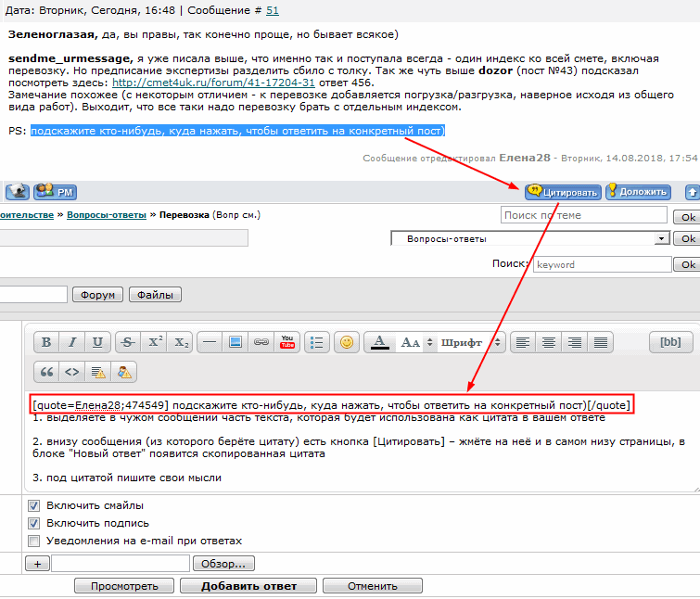Enable e-mail reply notifications checkbox
This screenshot has width=700, height=599.
34,541
